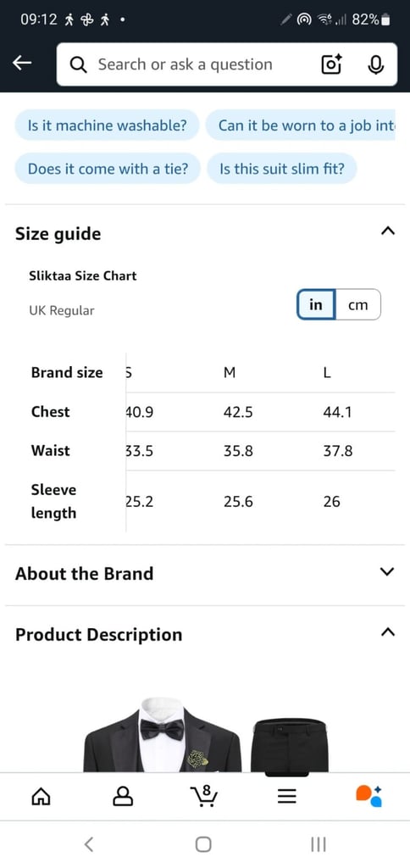Switch size units to inches

(x=316, y=304)
